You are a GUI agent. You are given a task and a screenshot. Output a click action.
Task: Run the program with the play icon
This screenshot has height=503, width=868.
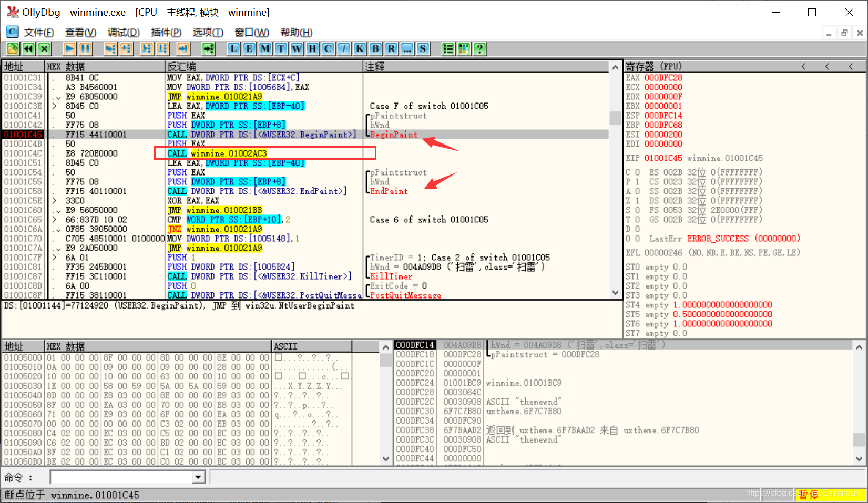(x=69, y=49)
